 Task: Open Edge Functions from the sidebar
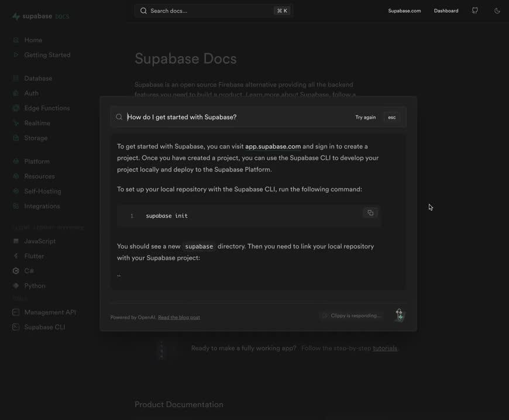[16, 108]
